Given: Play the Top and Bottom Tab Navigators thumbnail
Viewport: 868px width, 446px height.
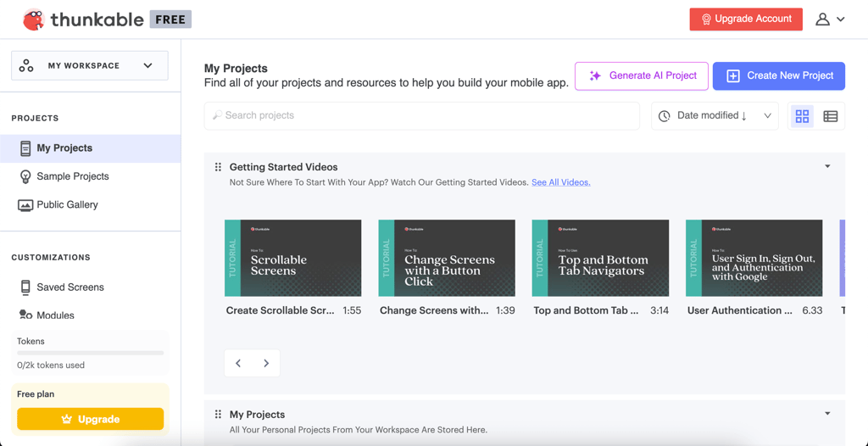Looking at the screenshot, I should [x=601, y=258].
